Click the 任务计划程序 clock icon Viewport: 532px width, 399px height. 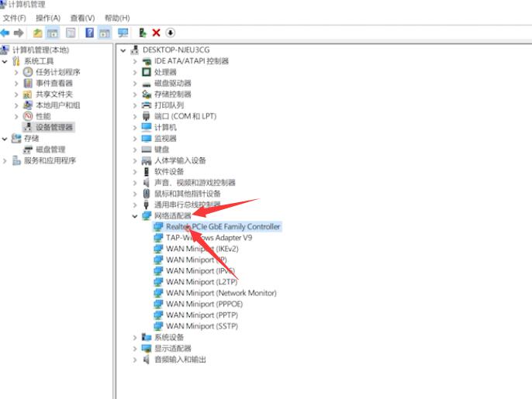(28, 72)
